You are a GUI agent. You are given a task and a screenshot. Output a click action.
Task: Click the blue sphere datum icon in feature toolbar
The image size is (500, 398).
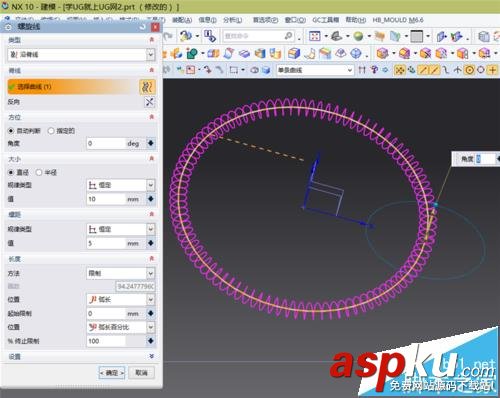pyautogui.click(x=356, y=53)
